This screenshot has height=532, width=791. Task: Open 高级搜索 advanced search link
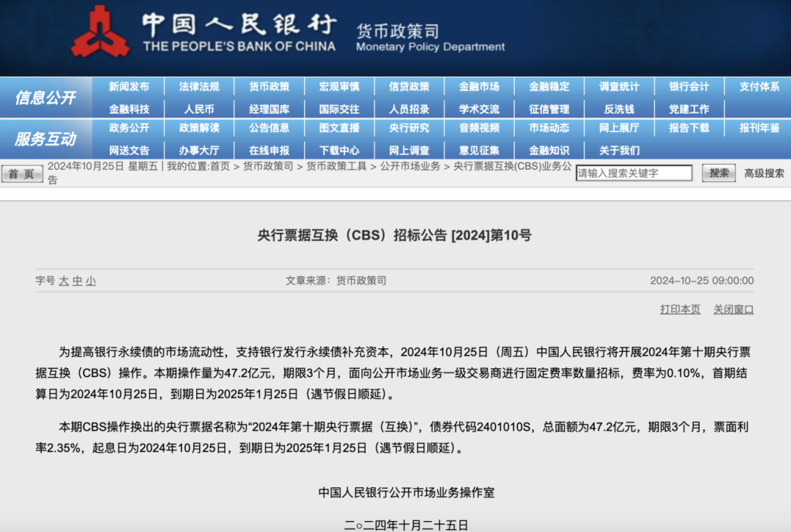click(x=764, y=173)
